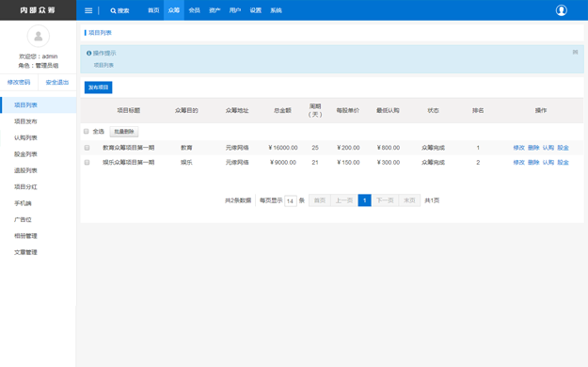Click 修改 for the 娱乐众筹项目第一期 row
This screenshot has width=588, height=367.
click(x=519, y=163)
